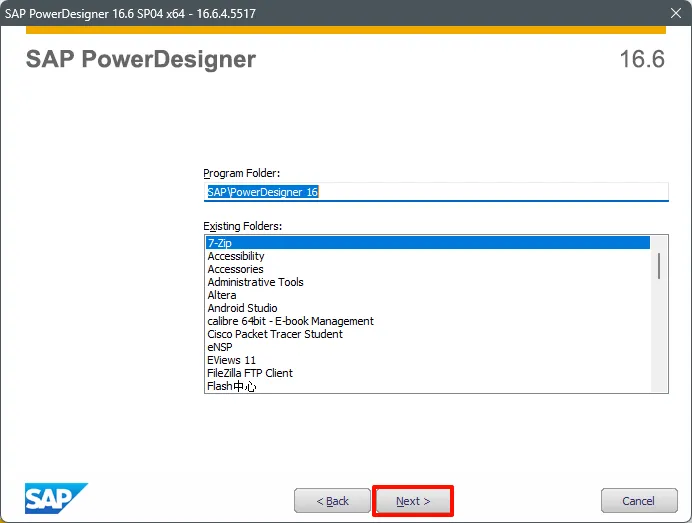Choose FileZilla FTP Client folder
Screen dimensions: 692x523
coord(428,373)
